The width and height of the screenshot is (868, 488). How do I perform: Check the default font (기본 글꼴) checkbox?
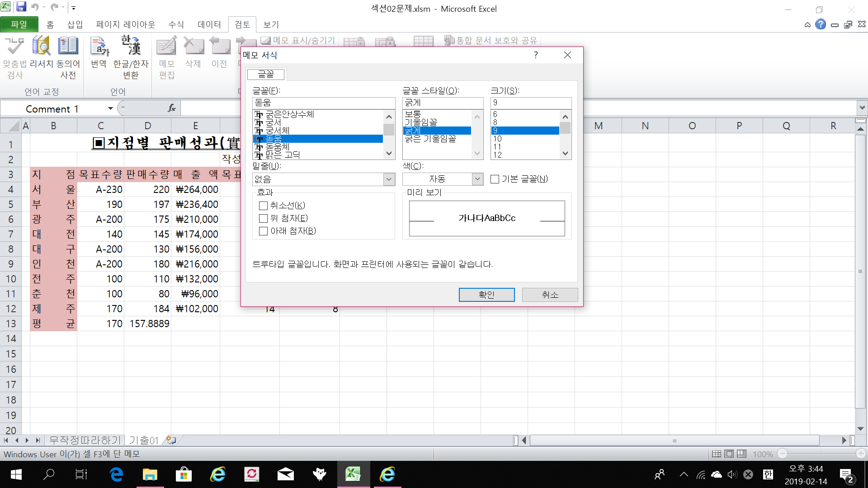click(x=495, y=179)
